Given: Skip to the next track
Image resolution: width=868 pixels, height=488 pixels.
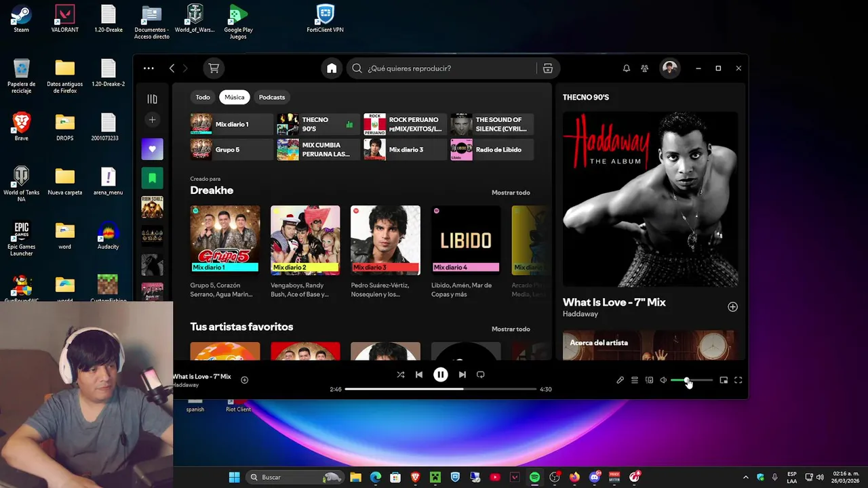Looking at the screenshot, I should tap(462, 375).
